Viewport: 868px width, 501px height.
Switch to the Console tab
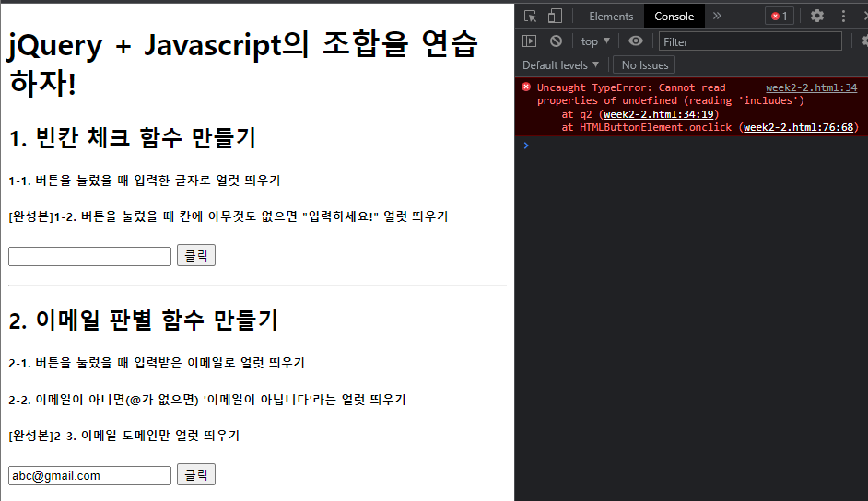coord(674,17)
